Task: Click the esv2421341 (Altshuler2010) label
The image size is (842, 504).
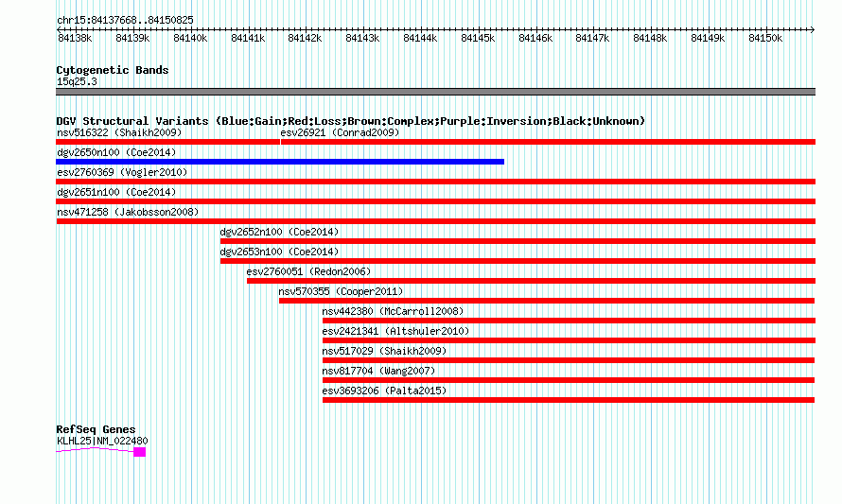Action: (395, 331)
